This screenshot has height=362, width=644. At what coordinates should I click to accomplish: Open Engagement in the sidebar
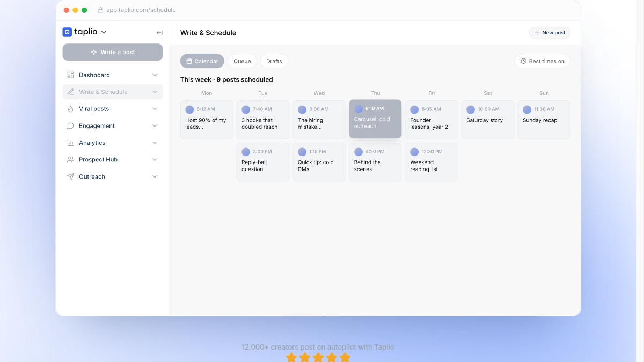[x=113, y=126]
